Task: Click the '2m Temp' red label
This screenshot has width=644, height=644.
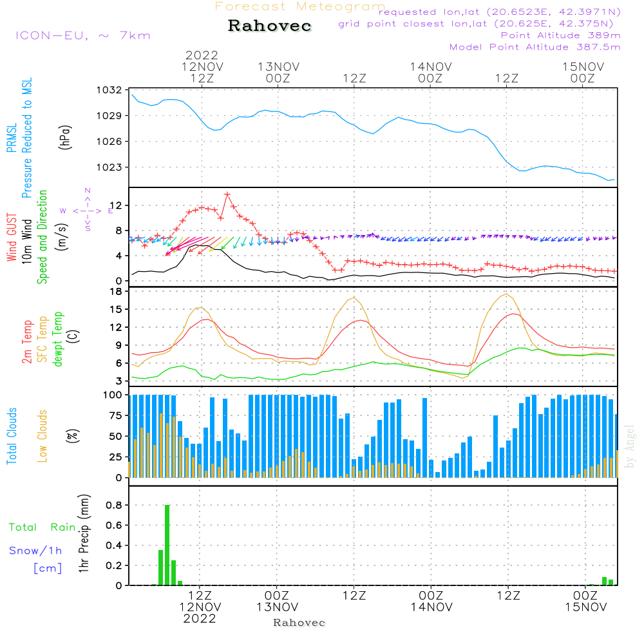Action: (26, 342)
